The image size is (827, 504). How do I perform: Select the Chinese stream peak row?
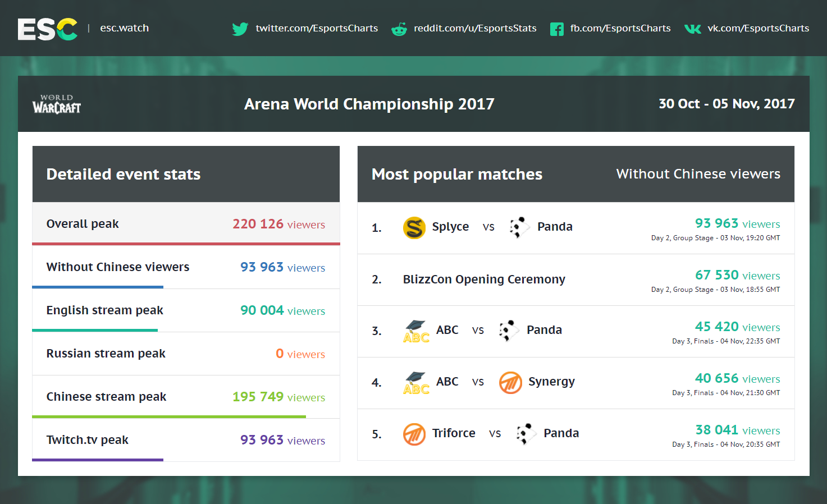[x=186, y=397]
